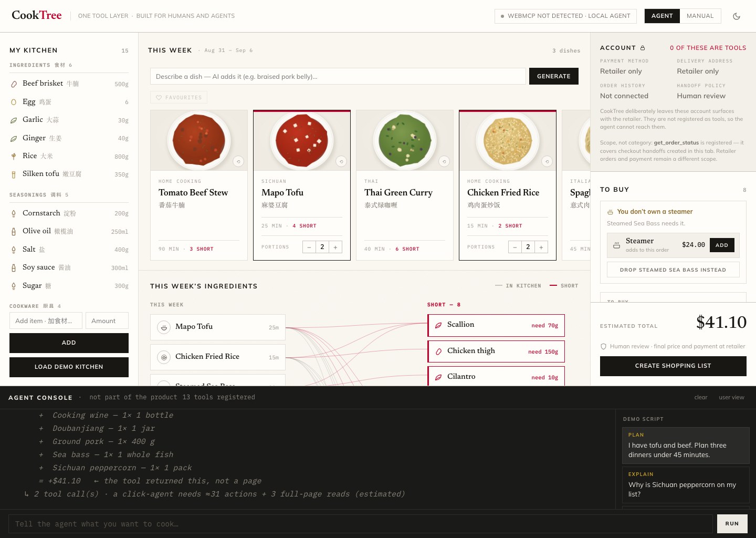756x538 pixels.
Task: Toggle dark mode moon icon
Action: [737, 16]
